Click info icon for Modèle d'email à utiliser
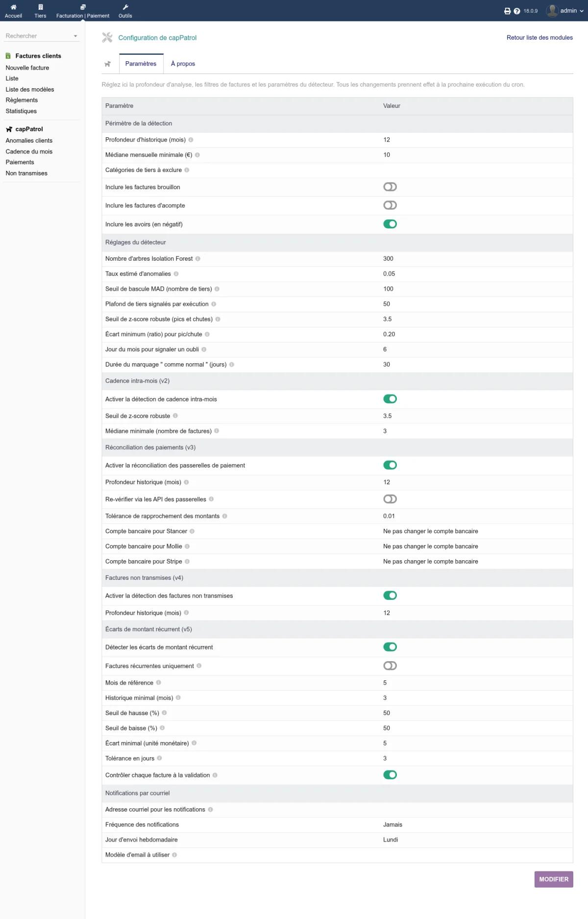This screenshot has height=919, width=588. pyautogui.click(x=174, y=855)
